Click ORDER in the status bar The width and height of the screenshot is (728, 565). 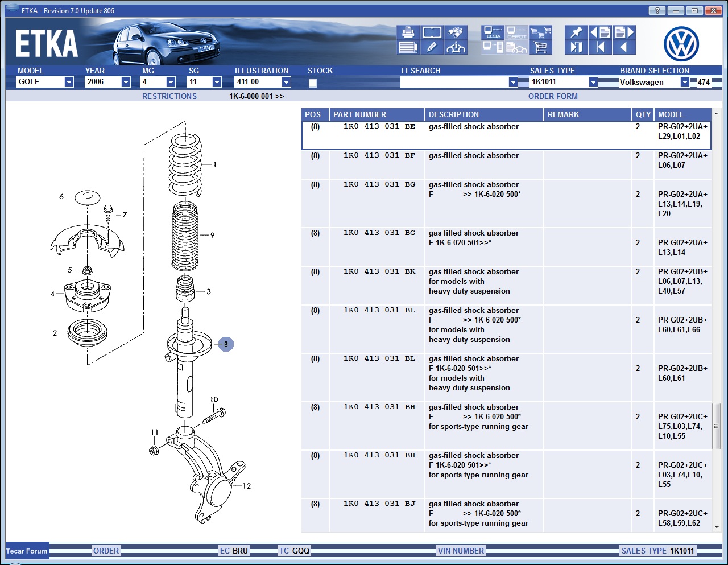pyautogui.click(x=106, y=551)
